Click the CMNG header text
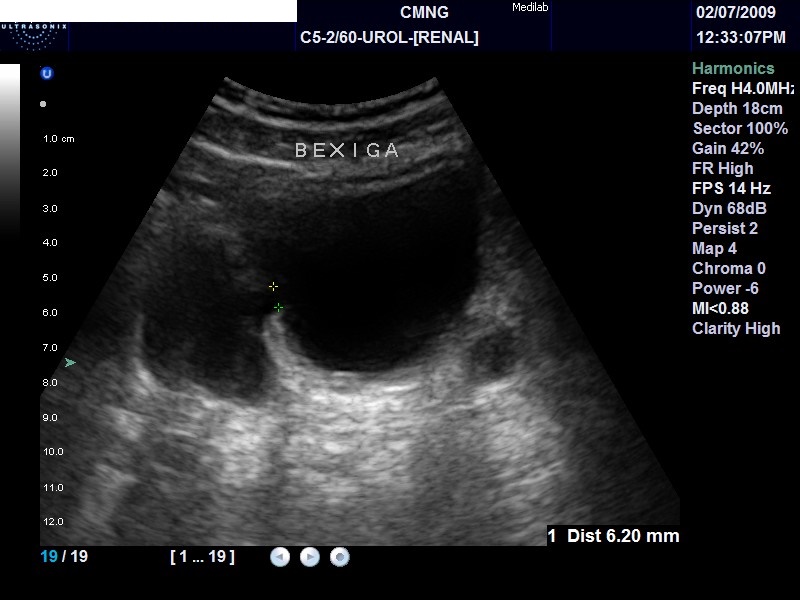The width and height of the screenshot is (800, 600). coord(424,12)
